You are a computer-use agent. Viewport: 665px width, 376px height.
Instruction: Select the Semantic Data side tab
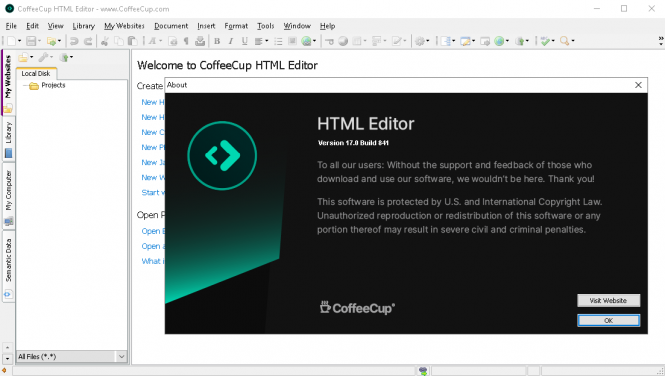pyautogui.click(x=8, y=267)
